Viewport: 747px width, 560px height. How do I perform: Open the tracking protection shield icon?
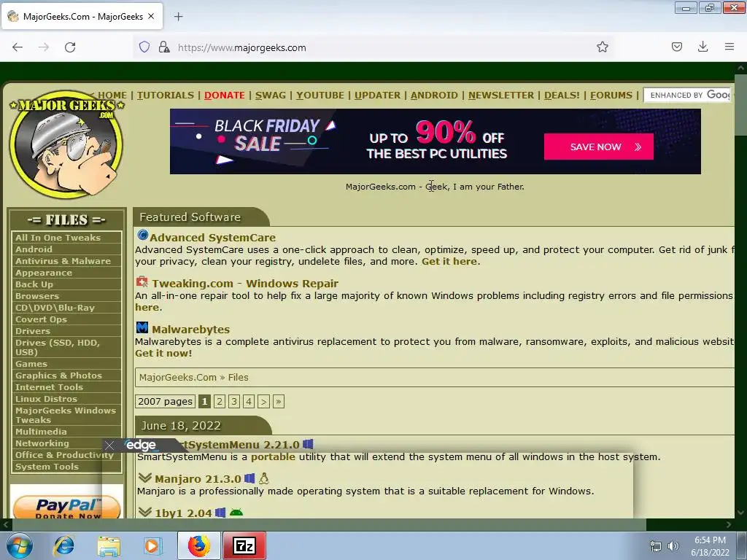pyautogui.click(x=144, y=47)
